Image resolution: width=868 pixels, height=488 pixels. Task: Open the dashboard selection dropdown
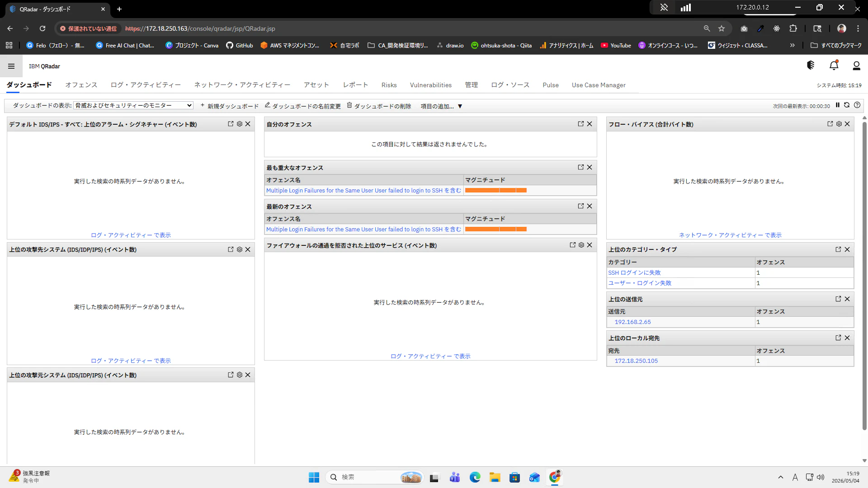tap(133, 105)
